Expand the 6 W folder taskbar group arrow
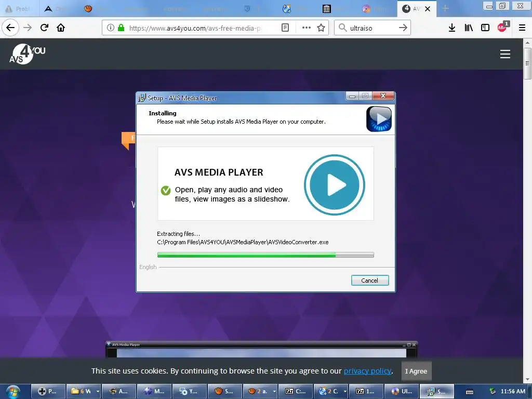This screenshot has width=532, height=399. tap(98, 392)
